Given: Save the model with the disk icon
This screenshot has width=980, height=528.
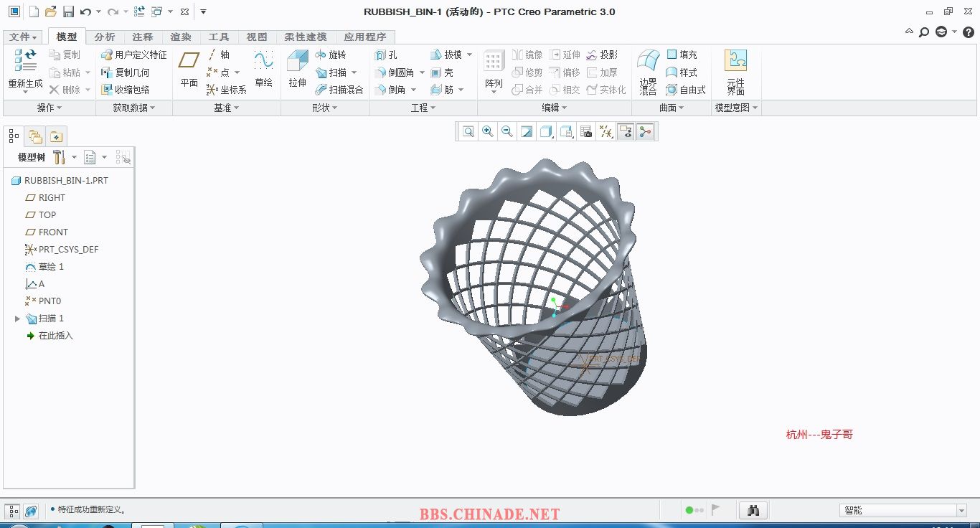Looking at the screenshot, I should coord(68,11).
